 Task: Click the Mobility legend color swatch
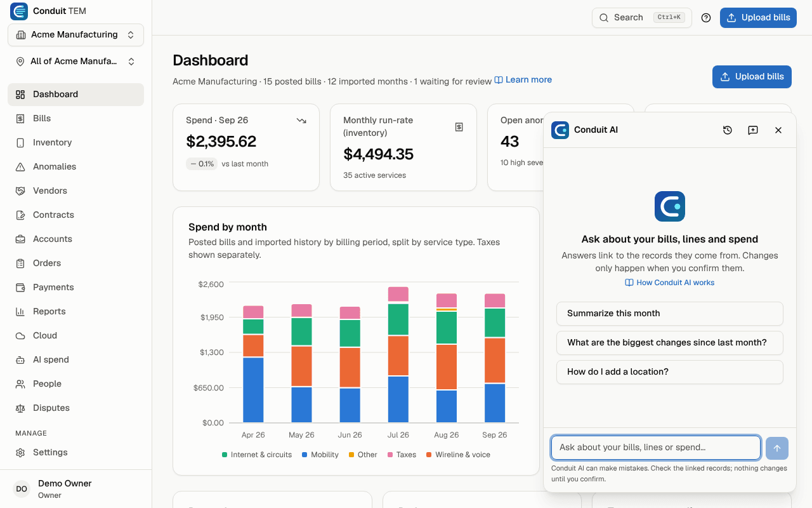(304, 455)
